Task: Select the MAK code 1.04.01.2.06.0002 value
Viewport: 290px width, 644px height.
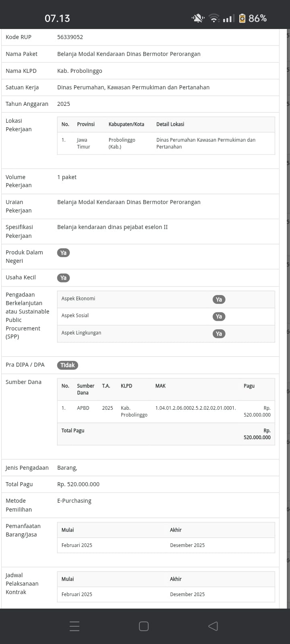Action: click(x=195, y=408)
